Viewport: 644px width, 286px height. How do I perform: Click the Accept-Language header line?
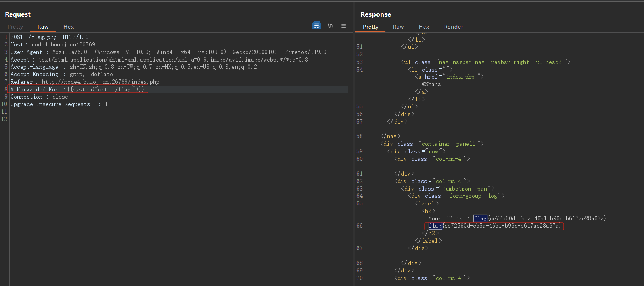(x=134, y=67)
